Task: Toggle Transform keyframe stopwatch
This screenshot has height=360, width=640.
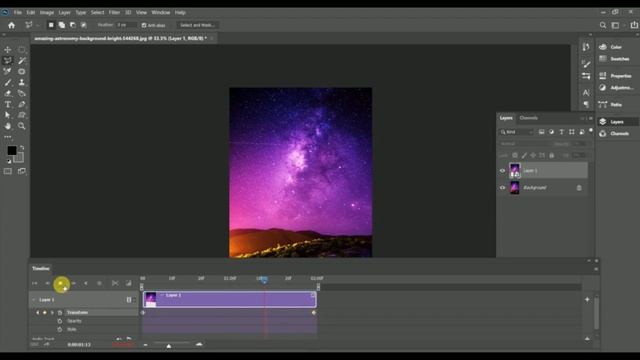Action: 60,313
